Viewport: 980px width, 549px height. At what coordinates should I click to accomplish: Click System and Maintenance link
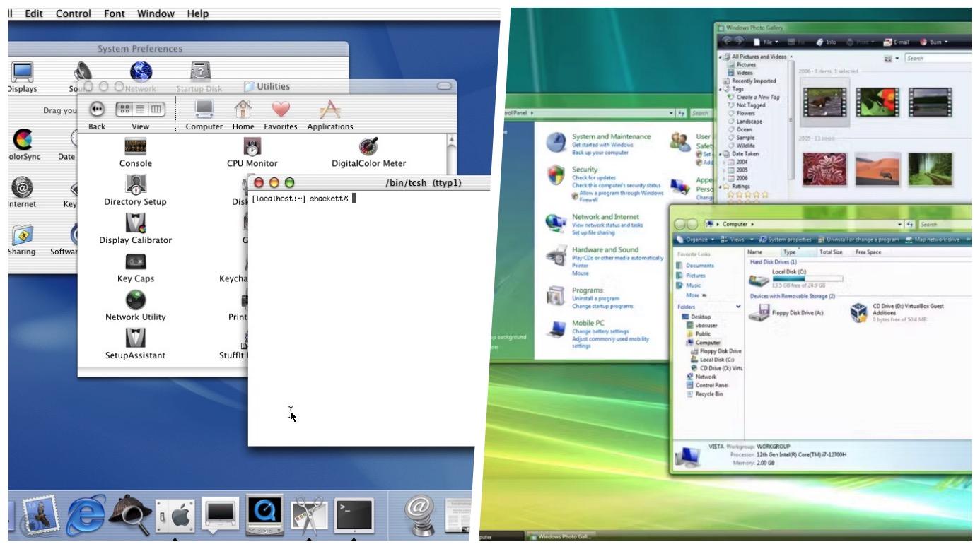click(611, 136)
